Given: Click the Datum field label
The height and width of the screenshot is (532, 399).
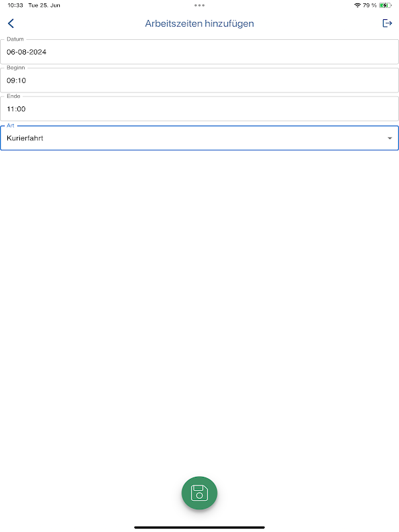Looking at the screenshot, I should click(15, 39).
